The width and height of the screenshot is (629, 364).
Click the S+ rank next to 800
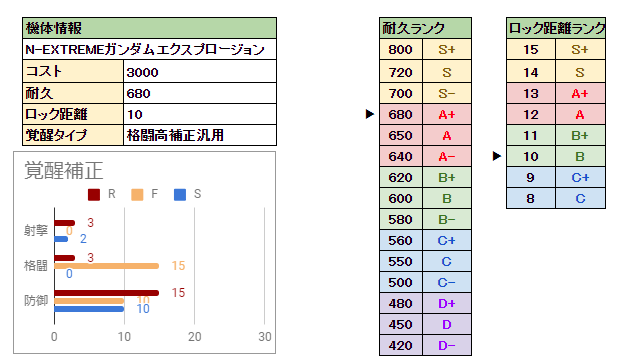coord(447,49)
